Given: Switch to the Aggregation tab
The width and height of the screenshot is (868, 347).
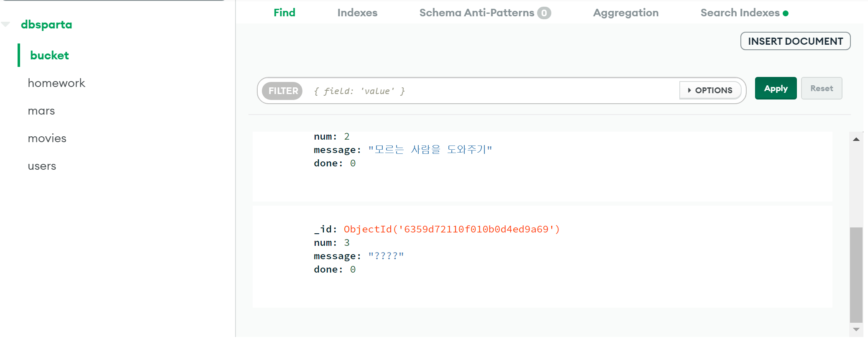Looking at the screenshot, I should [x=626, y=13].
